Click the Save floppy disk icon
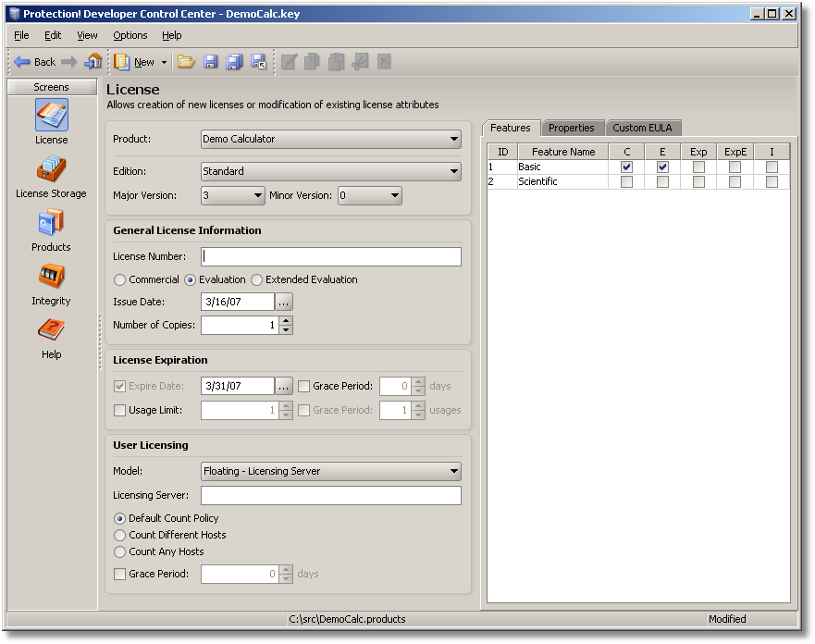This screenshot has height=644, width=815. point(210,62)
